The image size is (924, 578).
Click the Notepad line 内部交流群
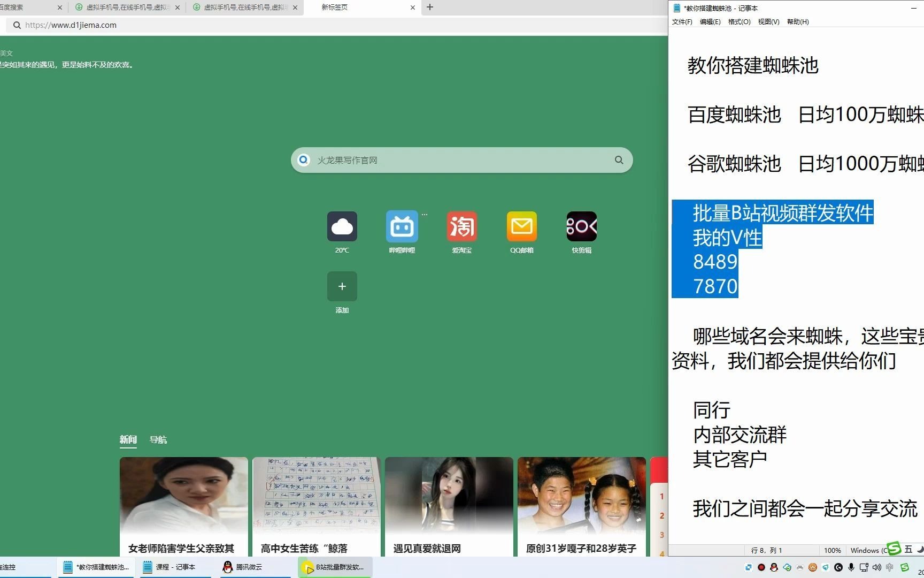tap(740, 435)
